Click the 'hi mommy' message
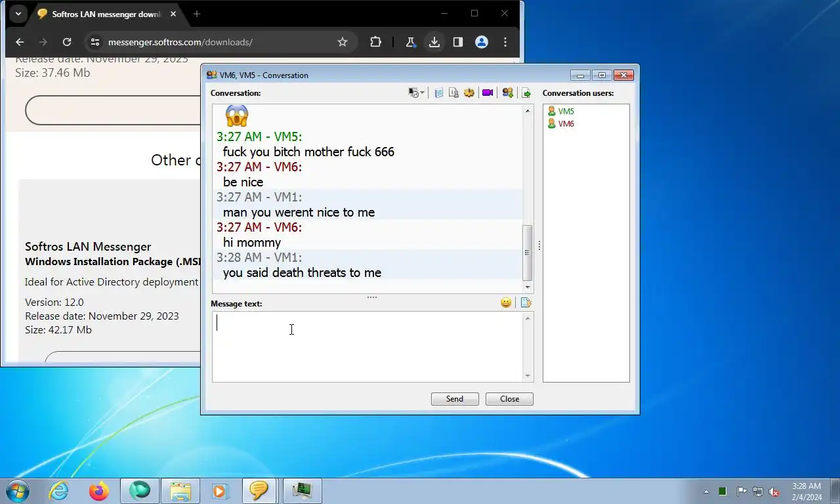Image resolution: width=840 pixels, height=504 pixels. point(252,242)
